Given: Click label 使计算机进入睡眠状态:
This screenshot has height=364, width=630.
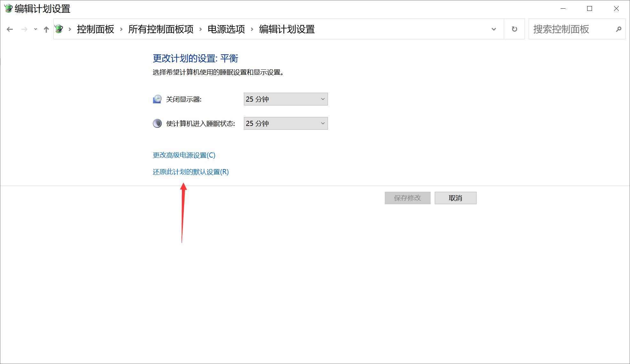Looking at the screenshot, I should tap(201, 124).
